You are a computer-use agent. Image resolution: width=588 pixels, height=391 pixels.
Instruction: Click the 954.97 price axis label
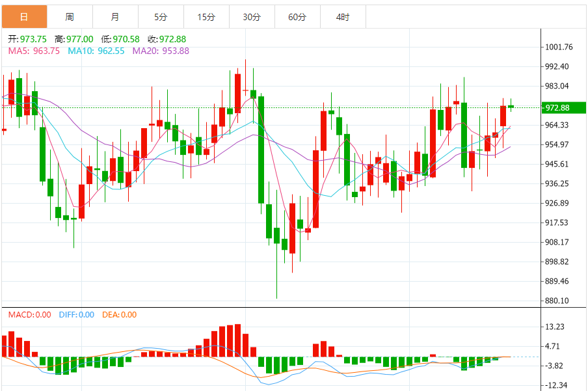coord(557,144)
